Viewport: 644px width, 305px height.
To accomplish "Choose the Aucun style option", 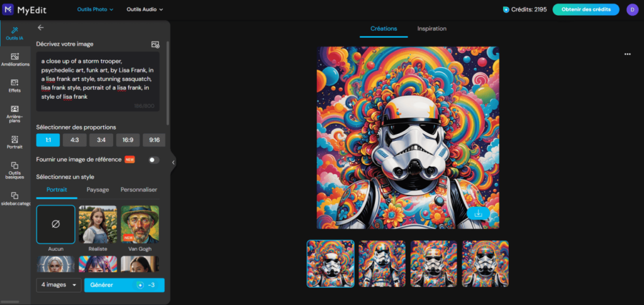I will (x=56, y=225).
